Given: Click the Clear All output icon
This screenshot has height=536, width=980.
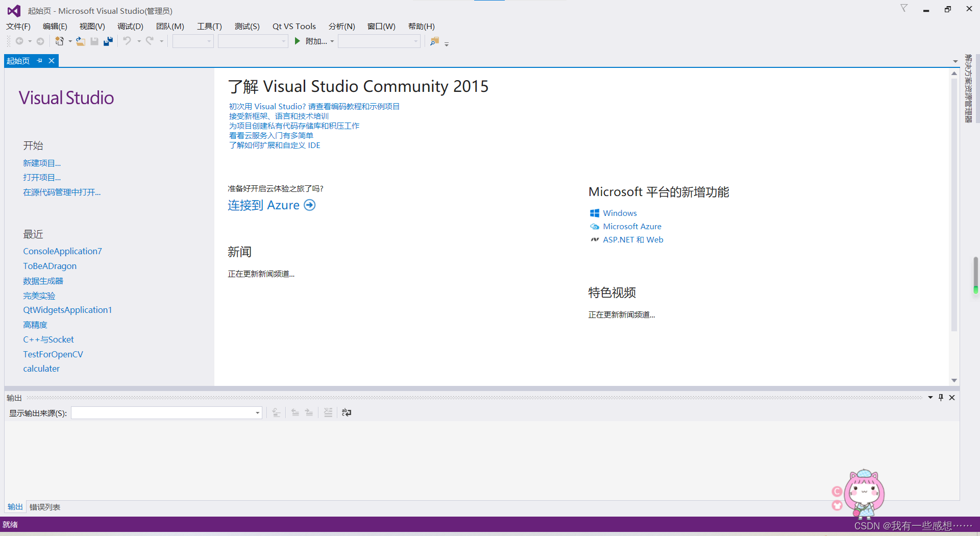Looking at the screenshot, I should [x=328, y=412].
